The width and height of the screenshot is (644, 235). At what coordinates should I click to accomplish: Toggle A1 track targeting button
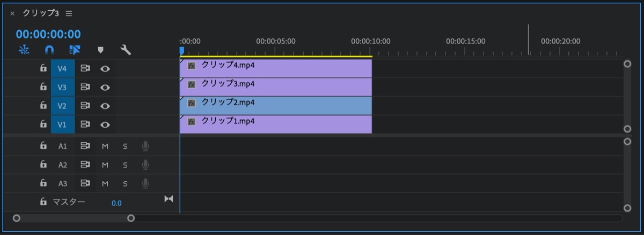(63, 146)
